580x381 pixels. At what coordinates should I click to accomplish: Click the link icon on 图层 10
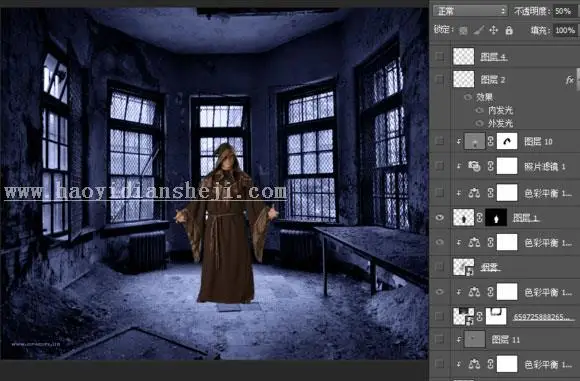coord(490,141)
